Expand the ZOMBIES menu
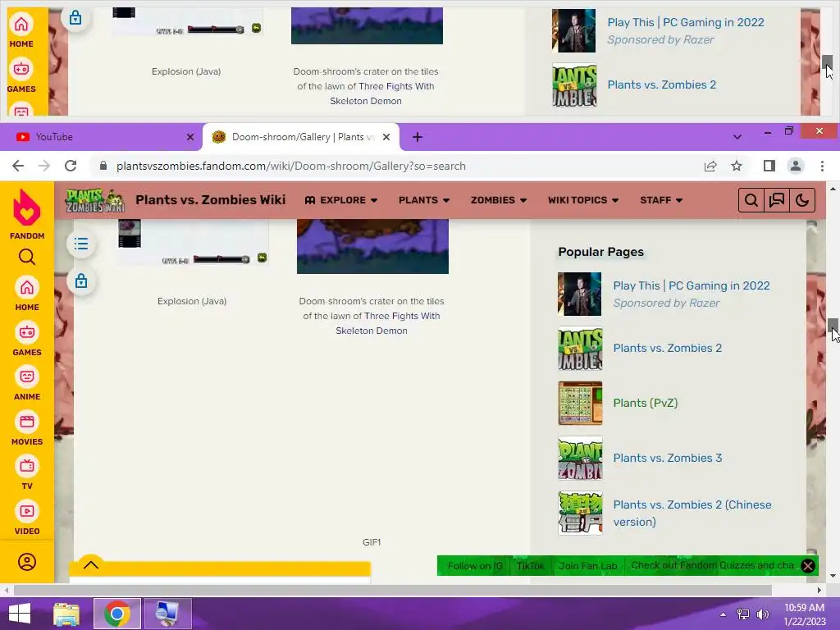This screenshot has width=840, height=630. click(x=499, y=200)
